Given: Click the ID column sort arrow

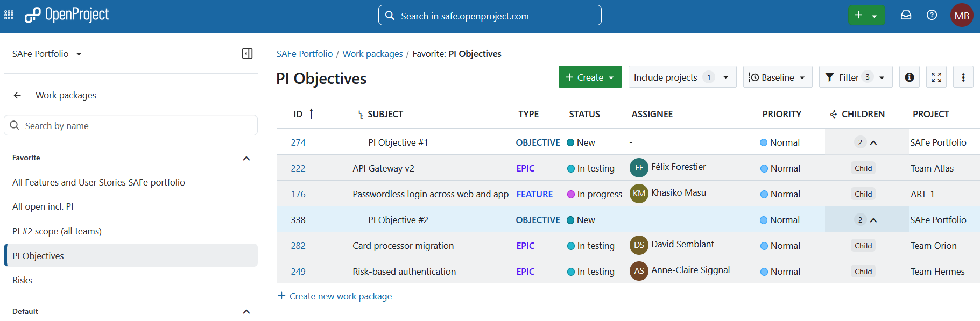Looking at the screenshot, I should coord(311,114).
